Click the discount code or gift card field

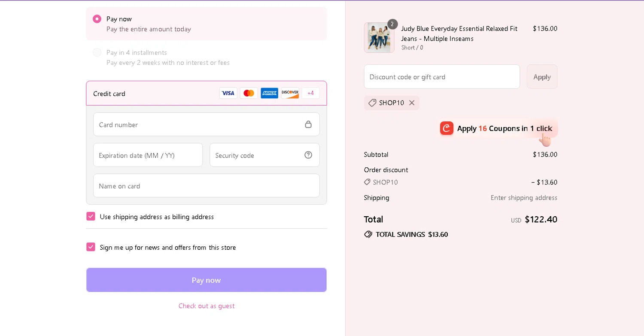442,77
